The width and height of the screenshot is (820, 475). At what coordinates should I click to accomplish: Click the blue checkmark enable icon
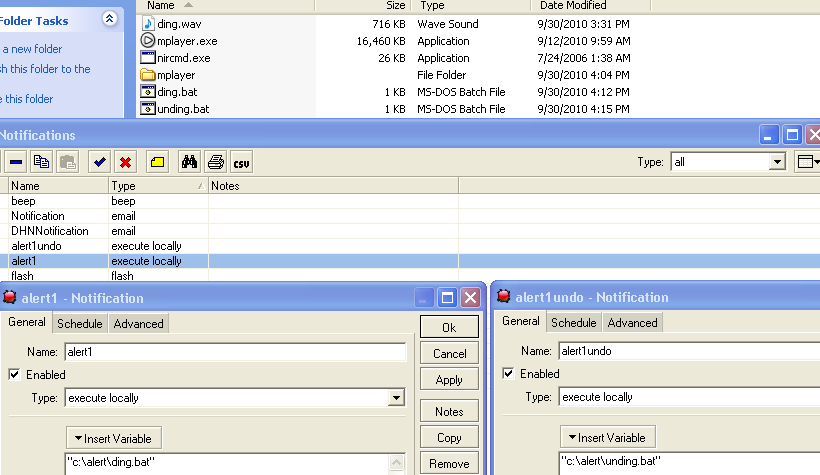(99, 162)
